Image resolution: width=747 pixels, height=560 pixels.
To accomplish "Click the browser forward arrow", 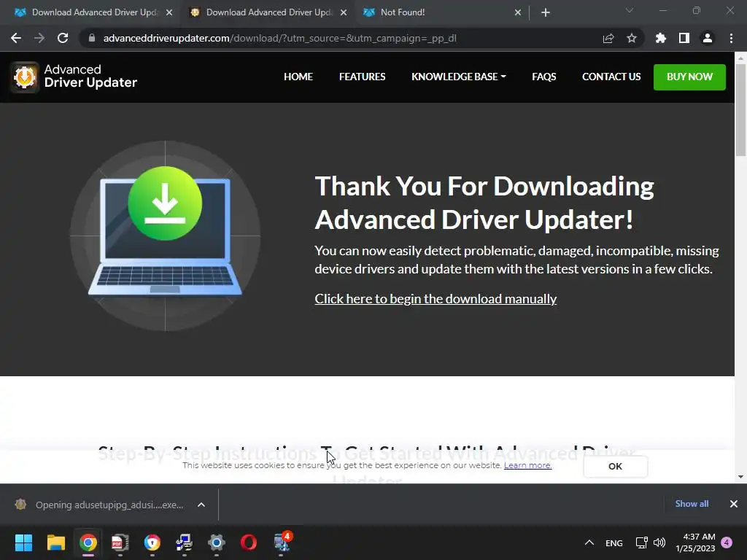I will (39, 38).
